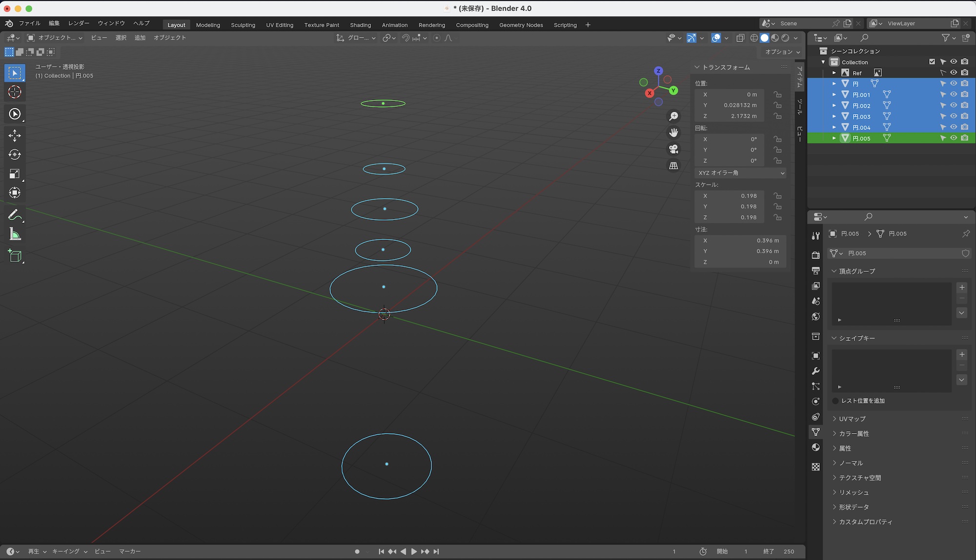Uncheck Collection exclude checkbox
The height and width of the screenshot is (560, 976).
click(x=932, y=62)
